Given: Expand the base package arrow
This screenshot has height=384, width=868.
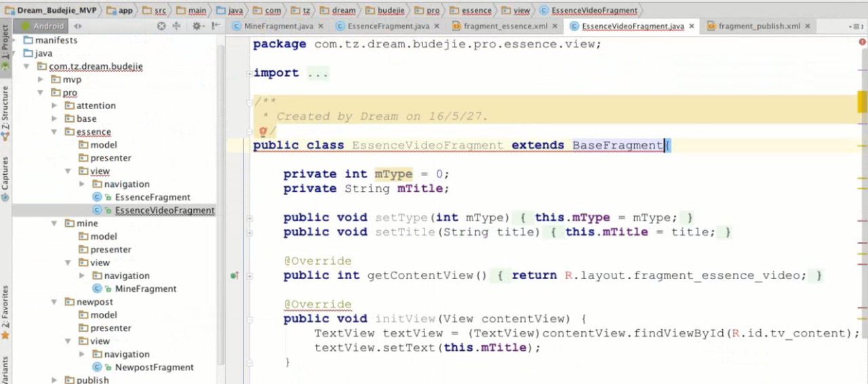Looking at the screenshot, I should tap(54, 119).
